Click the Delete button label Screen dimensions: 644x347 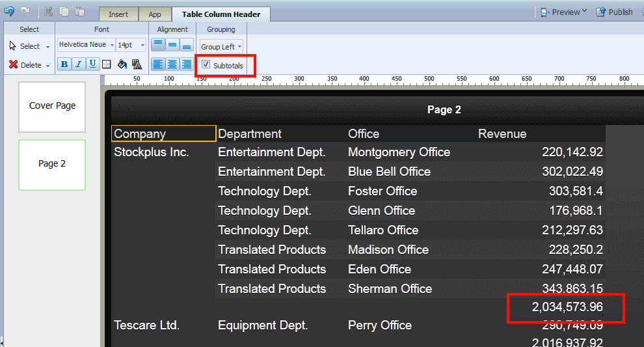[x=31, y=65]
